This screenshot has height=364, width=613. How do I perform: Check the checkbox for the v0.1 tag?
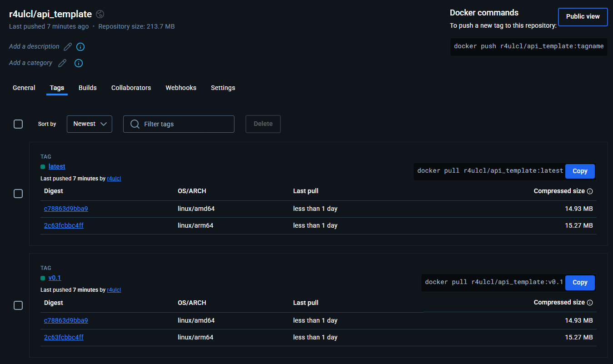click(18, 305)
